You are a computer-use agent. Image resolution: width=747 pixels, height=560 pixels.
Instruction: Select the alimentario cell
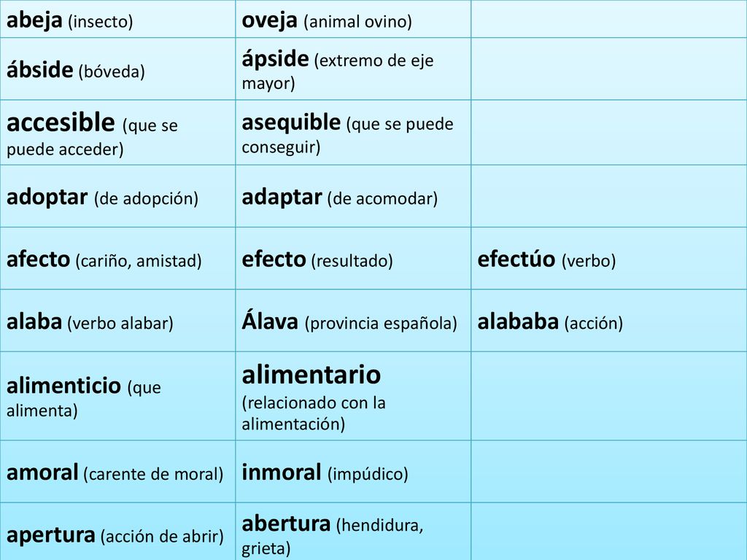pos(353,396)
